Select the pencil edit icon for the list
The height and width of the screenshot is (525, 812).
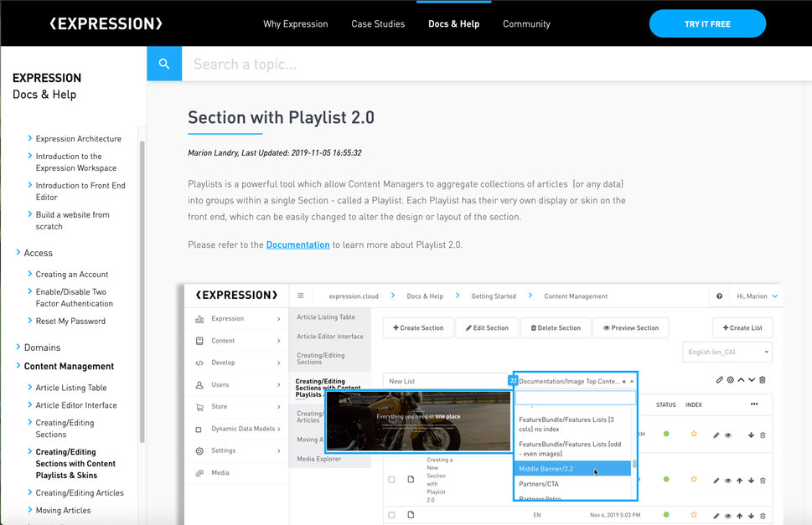[x=719, y=380]
